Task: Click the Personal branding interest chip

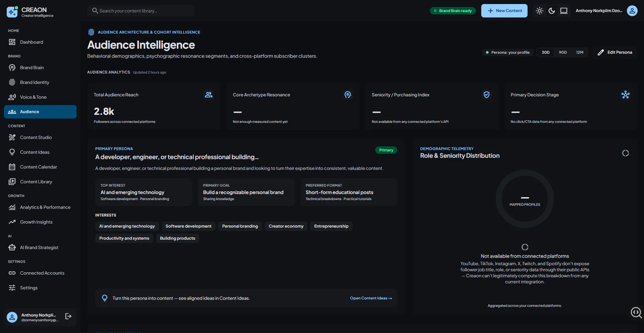Action: [x=240, y=226]
